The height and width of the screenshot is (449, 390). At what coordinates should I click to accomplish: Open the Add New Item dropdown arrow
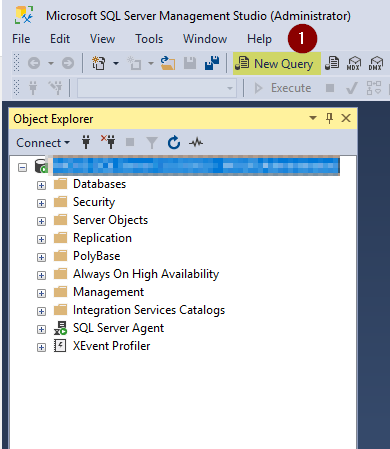tap(151, 63)
